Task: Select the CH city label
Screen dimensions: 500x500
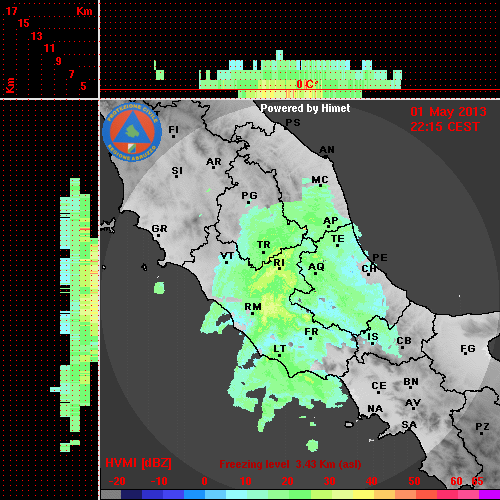Action: [x=369, y=268]
